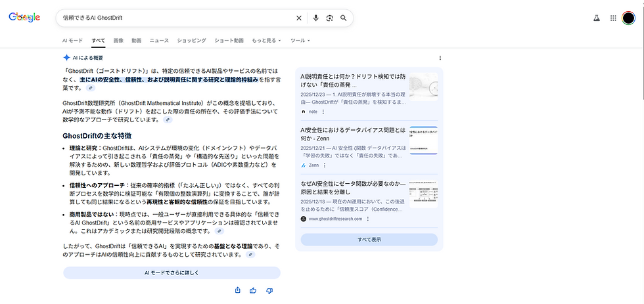Clear the search query with X icon
644x304 pixels.
299,18
